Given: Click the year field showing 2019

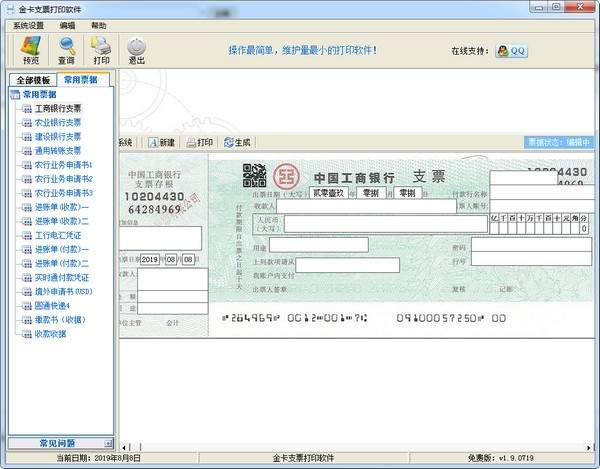Looking at the screenshot, I should pos(150,259).
